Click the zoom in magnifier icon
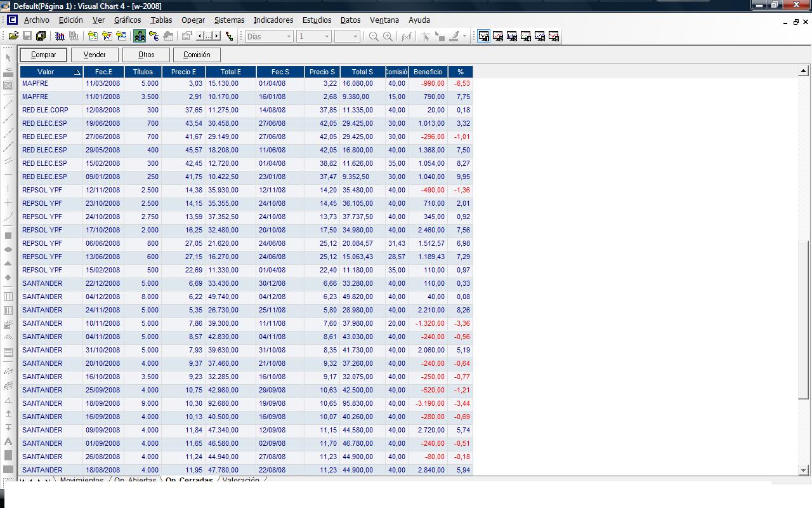812x508 pixels. (x=388, y=36)
